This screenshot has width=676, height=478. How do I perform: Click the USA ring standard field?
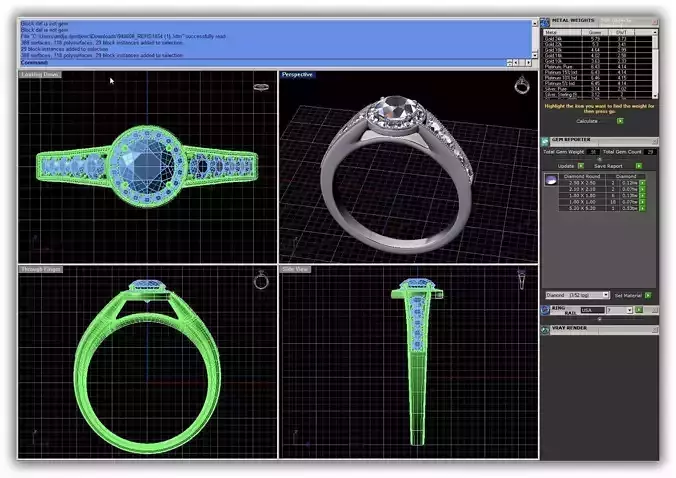[592, 310]
